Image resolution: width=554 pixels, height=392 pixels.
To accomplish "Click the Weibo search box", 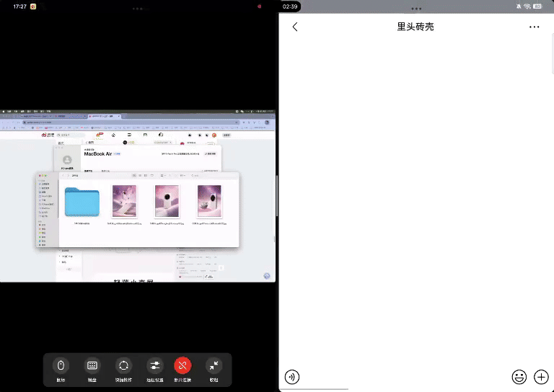I will 71,135.
